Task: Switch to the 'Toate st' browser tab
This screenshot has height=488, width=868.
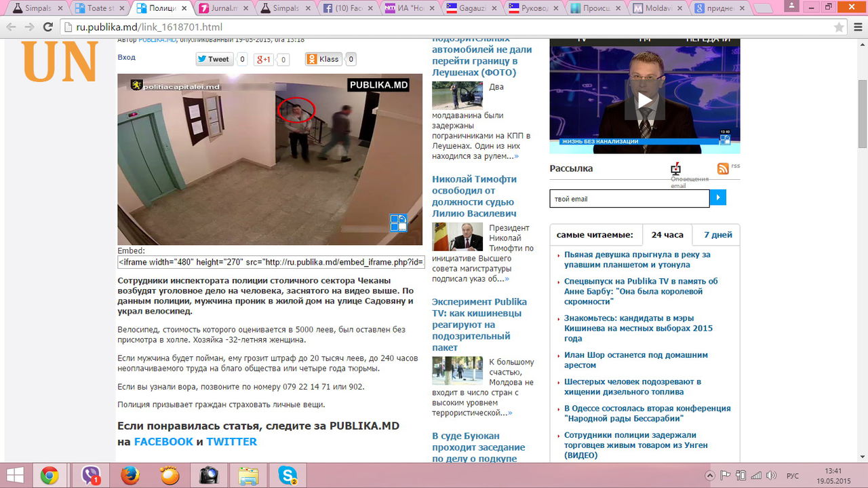Action: [98, 8]
